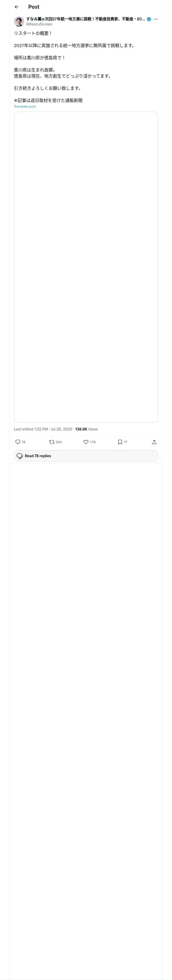Open the author's profile avatar
Screen dimensions: 172x980
click(19, 21)
